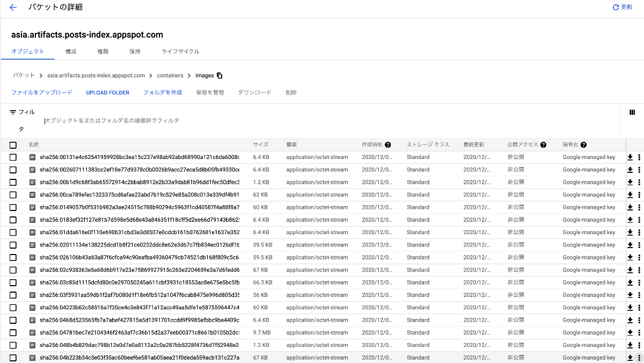The image size is (644, 363).
Task: Download the sha256:00ca789e object
Action: (630, 195)
